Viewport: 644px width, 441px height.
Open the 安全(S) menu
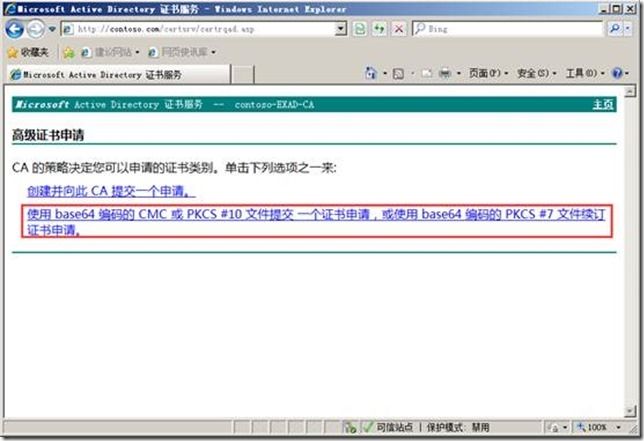[x=536, y=73]
